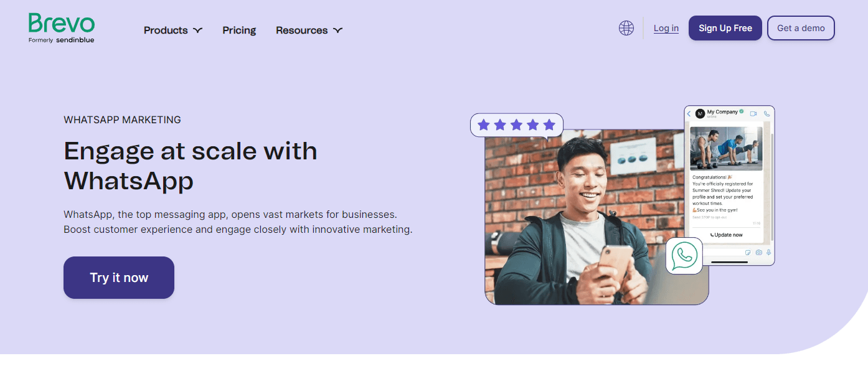Image resolution: width=868 pixels, height=371 pixels.
Task: Click the Update now button in chat
Action: (726, 235)
